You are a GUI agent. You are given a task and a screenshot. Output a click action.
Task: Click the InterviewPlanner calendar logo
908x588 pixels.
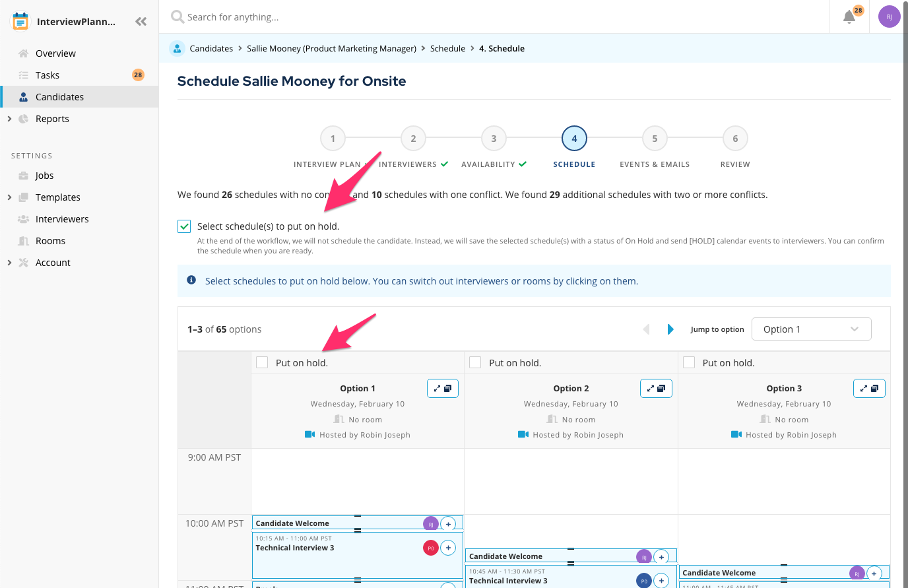pyautogui.click(x=20, y=21)
